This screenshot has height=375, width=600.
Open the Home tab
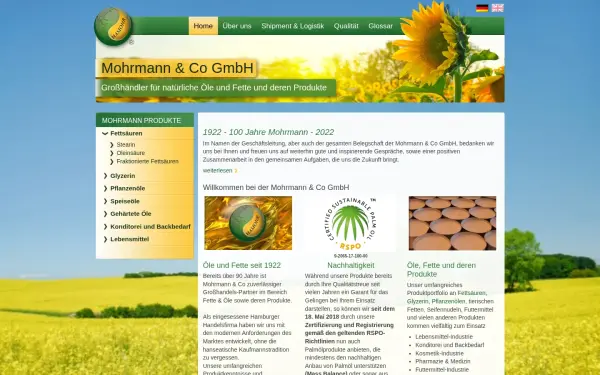pos(203,26)
